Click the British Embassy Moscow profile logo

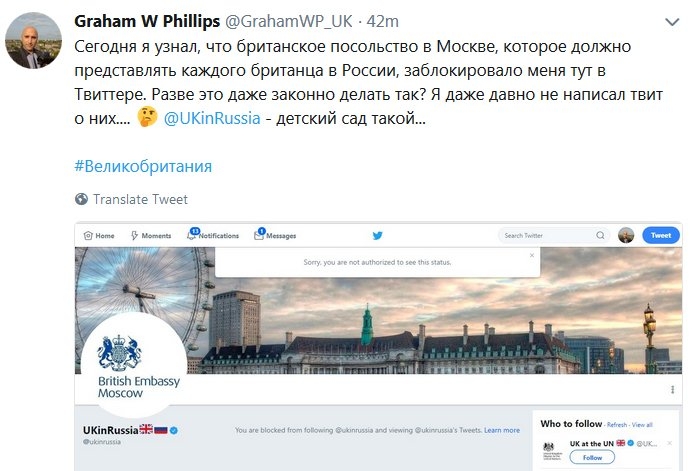[x=134, y=364]
